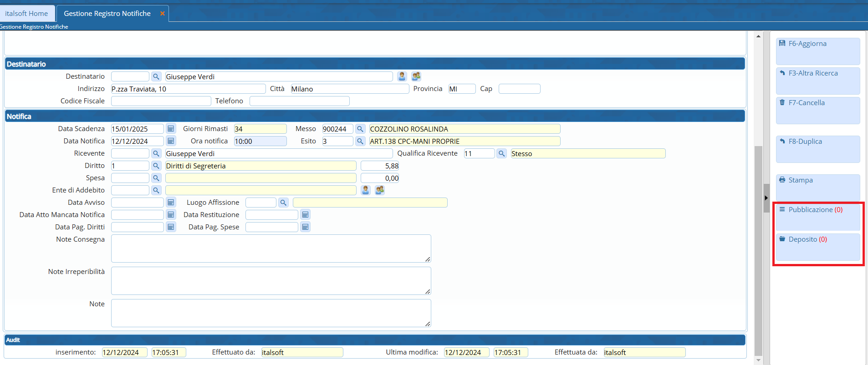Close the Gestione Registro Notifiche tab

(x=162, y=14)
